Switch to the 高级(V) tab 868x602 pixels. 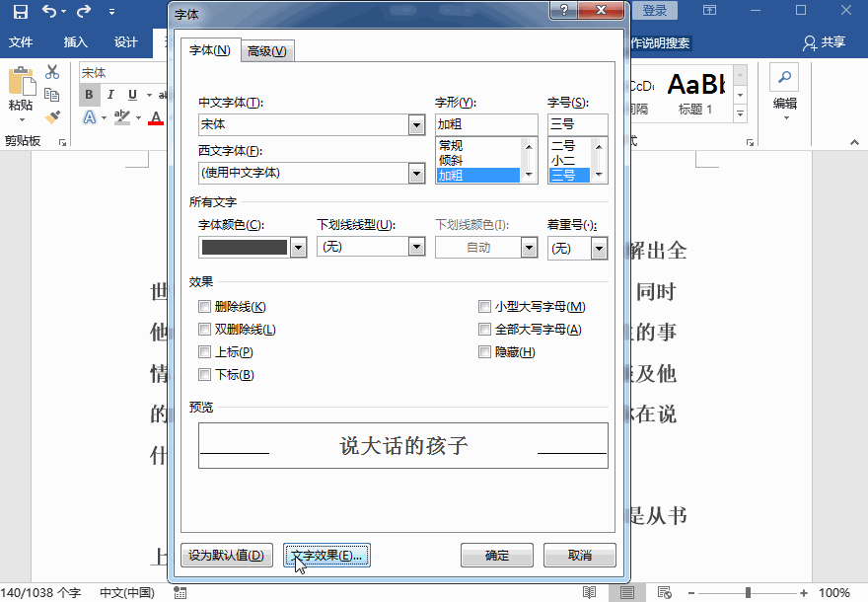pos(267,51)
